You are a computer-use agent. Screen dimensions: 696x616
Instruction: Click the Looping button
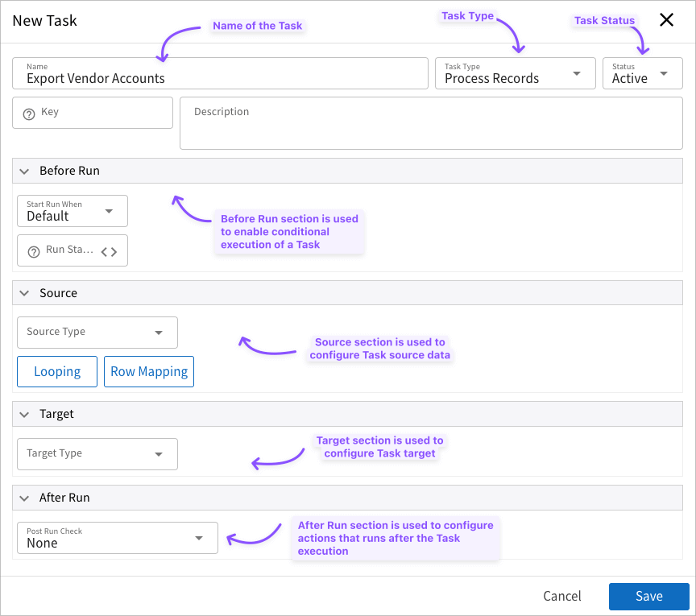[x=57, y=371]
